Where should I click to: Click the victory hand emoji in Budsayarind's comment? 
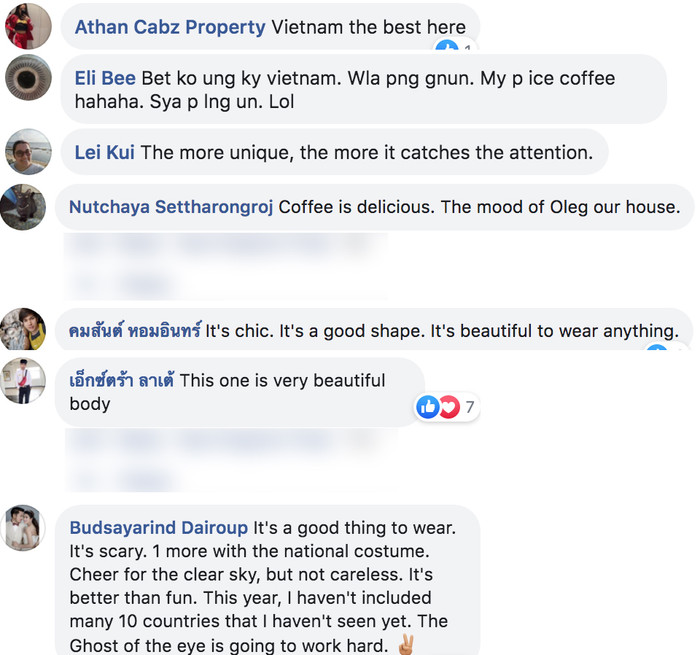pyautogui.click(x=405, y=645)
